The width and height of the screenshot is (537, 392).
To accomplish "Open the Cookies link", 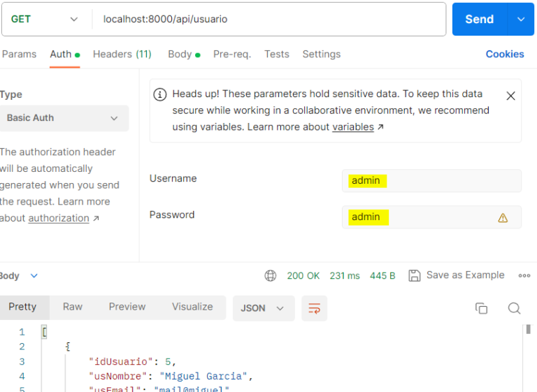I will (504, 54).
